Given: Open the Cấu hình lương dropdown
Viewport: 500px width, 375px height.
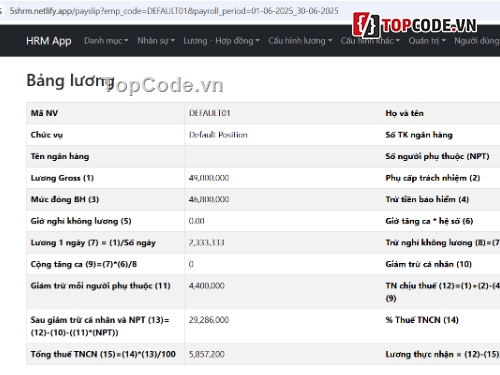Looking at the screenshot, I should coord(300,41).
